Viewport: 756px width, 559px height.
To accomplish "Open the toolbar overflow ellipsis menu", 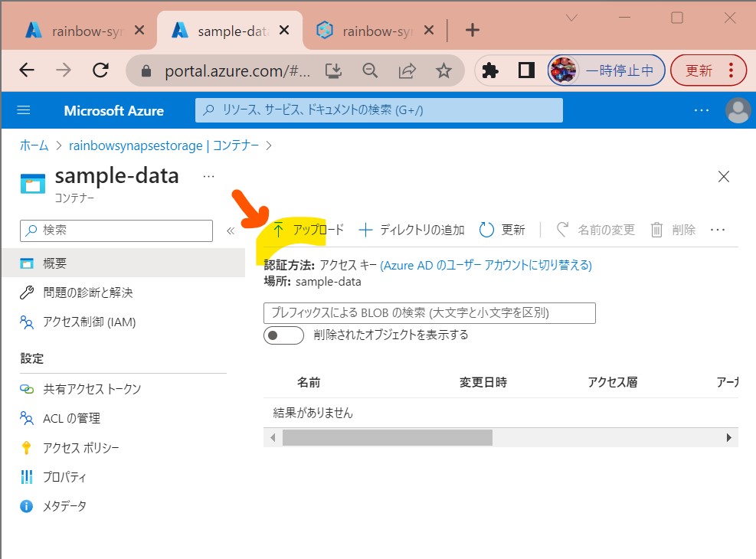I will [x=718, y=230].
